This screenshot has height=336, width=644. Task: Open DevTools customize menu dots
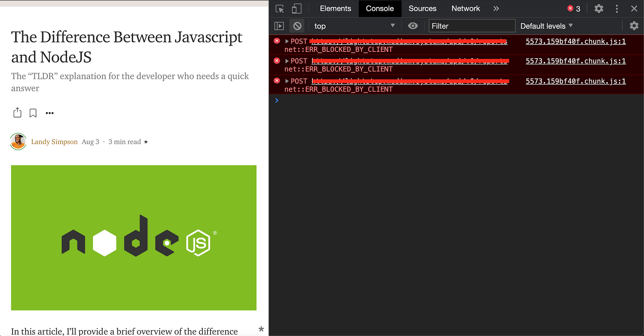(617, 9)
